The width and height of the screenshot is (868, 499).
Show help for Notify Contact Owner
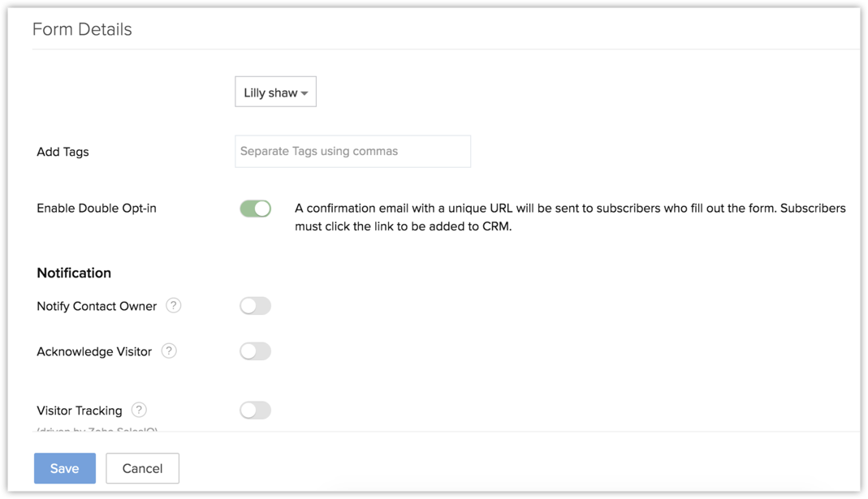173,306
